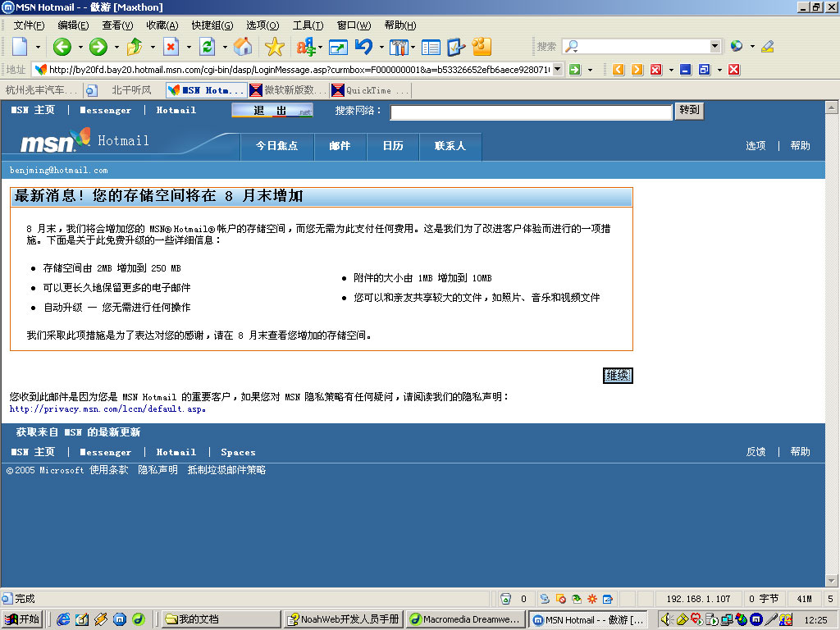The width and height of the screenshot is (840, 630).
Task: Open the 收藏(A) menu
Action: tap(162, 25)
